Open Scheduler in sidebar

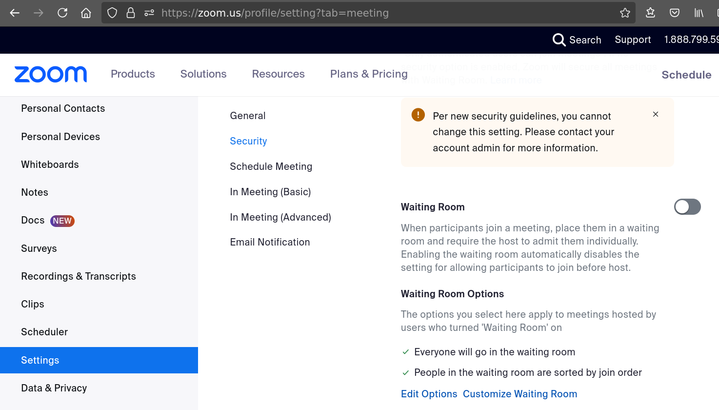tap(44, 332)
